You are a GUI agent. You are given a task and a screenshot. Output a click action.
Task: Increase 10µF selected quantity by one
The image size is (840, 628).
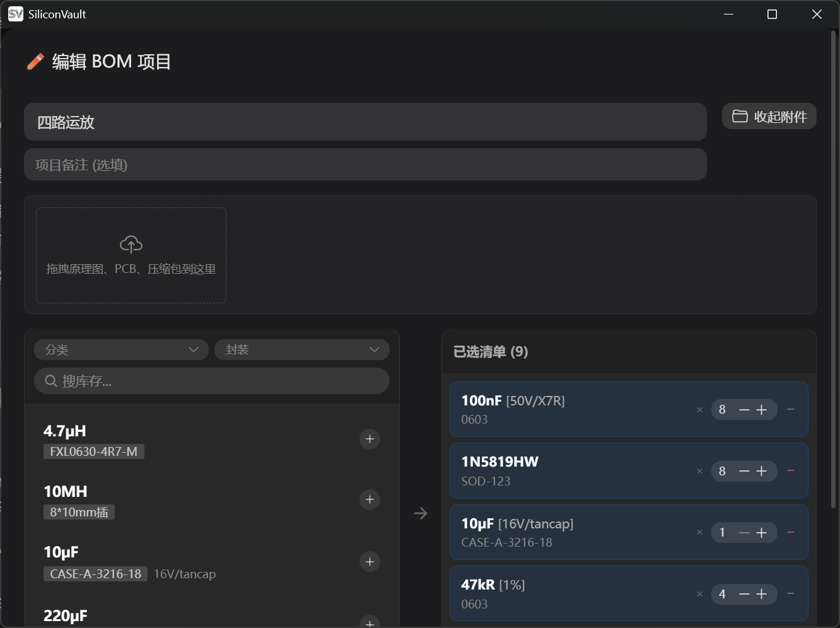click(x=762, y=533)
